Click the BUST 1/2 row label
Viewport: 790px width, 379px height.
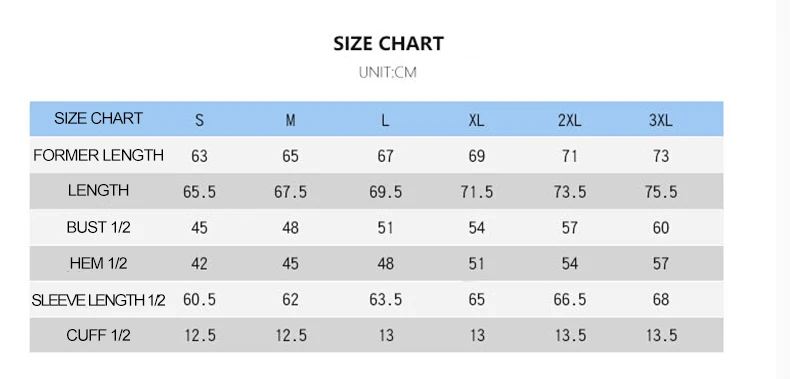[99, 227]
